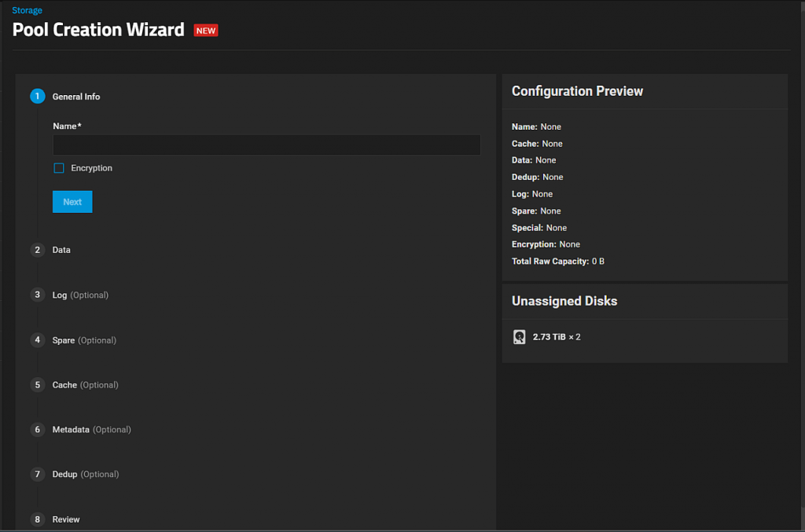Select the Metadata (Optional) step label
The height and width of the screenshot is (532, 805).
[x=91, y=429]
